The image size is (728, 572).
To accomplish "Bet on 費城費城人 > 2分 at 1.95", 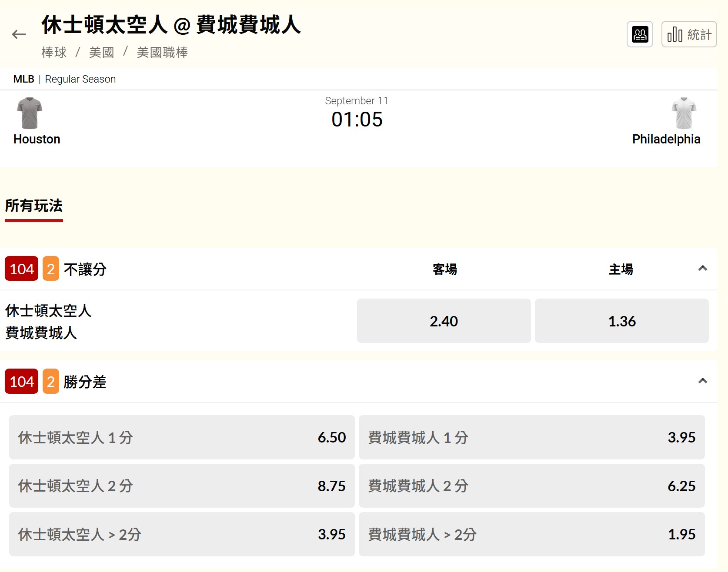I will tap(531, 534).
